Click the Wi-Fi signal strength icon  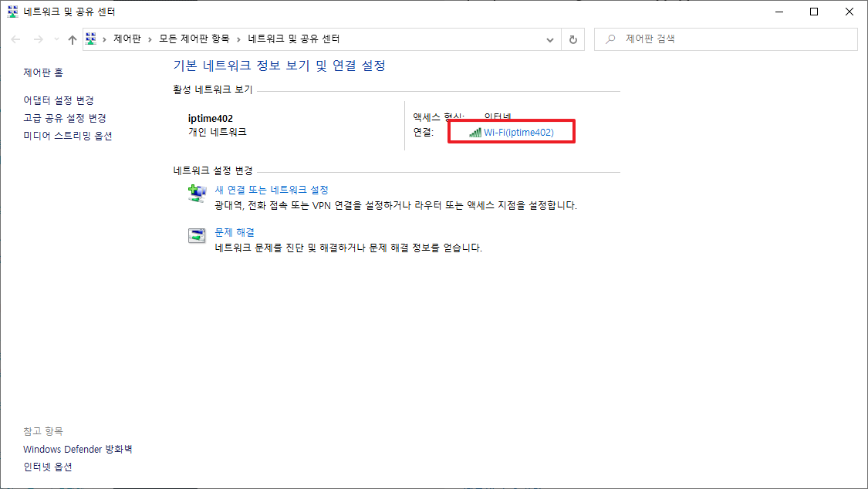tap(475, 132)
